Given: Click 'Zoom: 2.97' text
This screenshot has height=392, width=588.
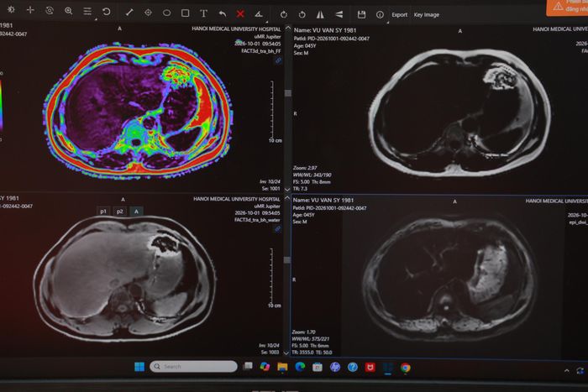Looking at the screenshot, I should point(305,168).
